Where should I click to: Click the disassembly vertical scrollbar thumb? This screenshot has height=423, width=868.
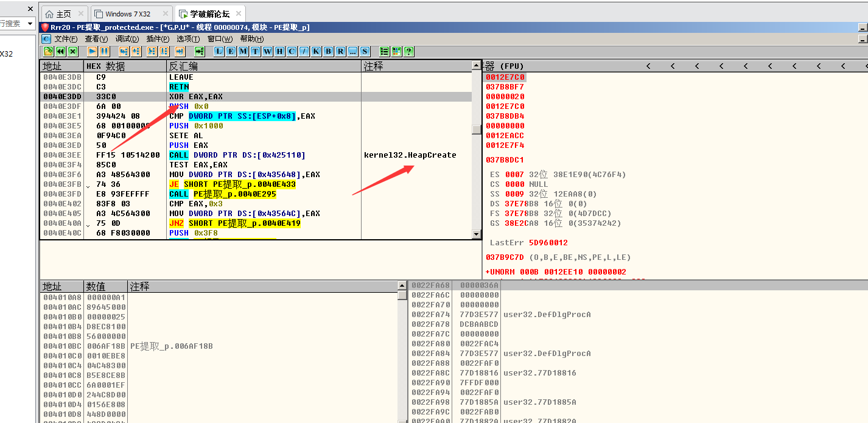477,129
